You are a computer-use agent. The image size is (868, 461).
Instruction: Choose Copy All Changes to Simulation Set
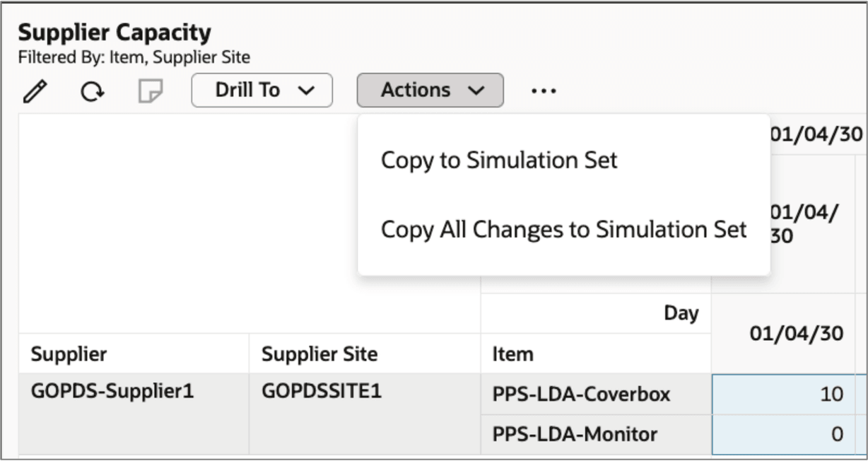563,229
